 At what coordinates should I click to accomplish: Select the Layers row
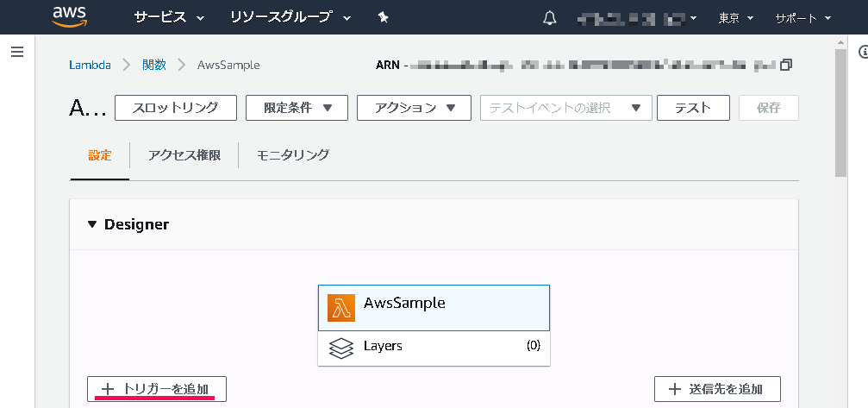click(x=434, y=348)
